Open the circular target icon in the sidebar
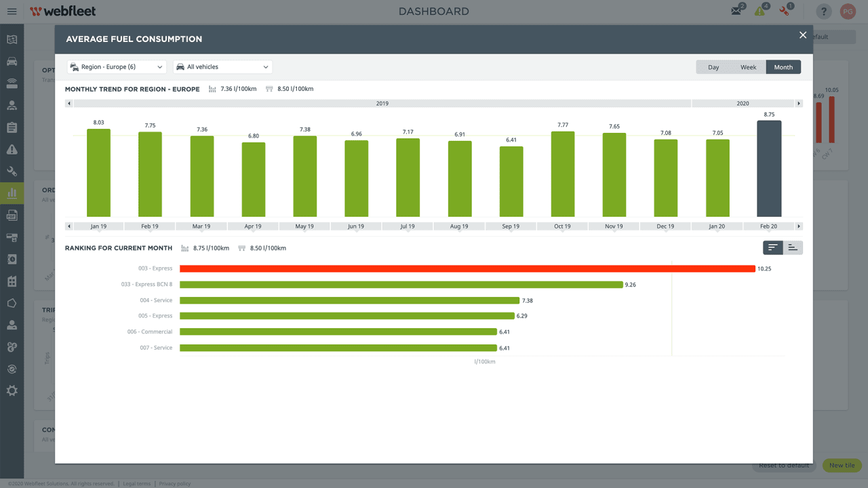This screenshot has width=868, height=488. [12, 369]
